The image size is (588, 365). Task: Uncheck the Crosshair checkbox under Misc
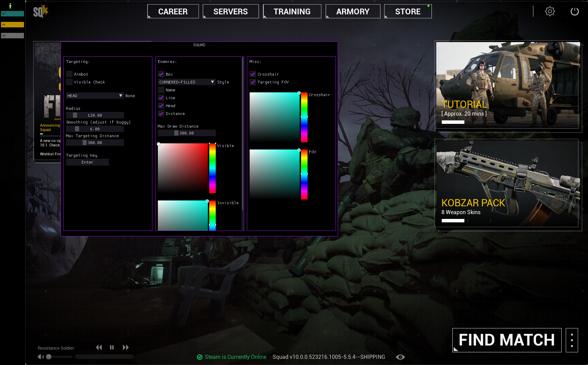[253, 74]
